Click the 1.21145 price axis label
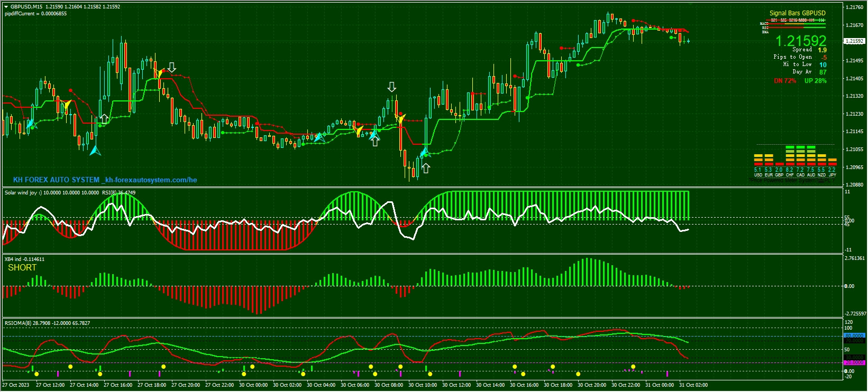The width and height of the screenshot is (868, 392). [855, 132]
